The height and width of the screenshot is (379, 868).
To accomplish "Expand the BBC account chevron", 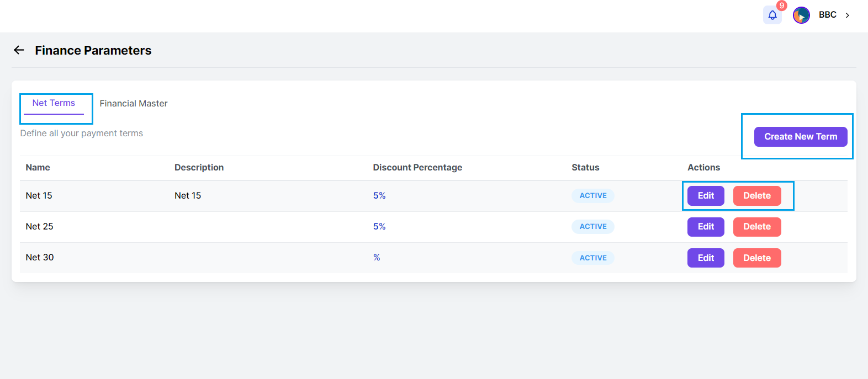I will (x=848, y=15).
